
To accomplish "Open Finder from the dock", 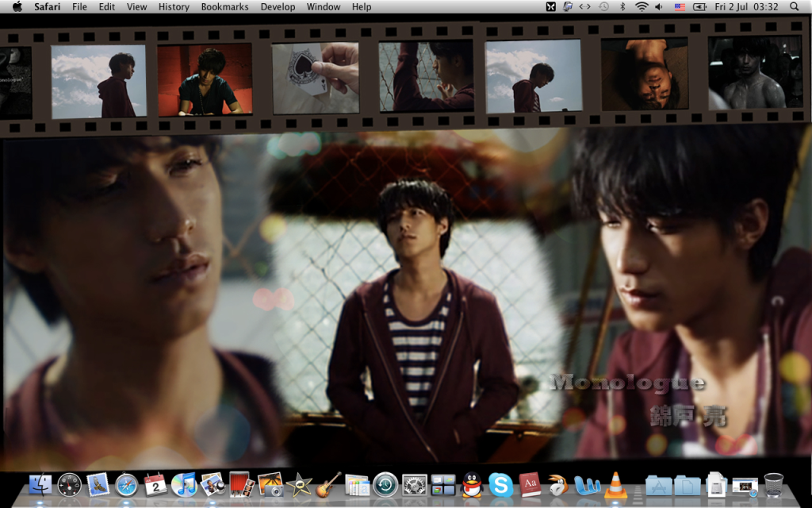I will [40, 484].
